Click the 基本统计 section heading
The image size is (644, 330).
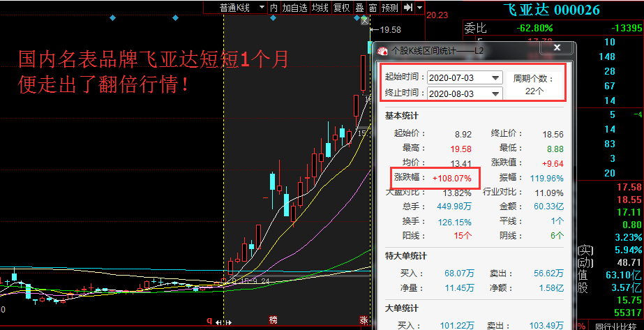[402, 116]
